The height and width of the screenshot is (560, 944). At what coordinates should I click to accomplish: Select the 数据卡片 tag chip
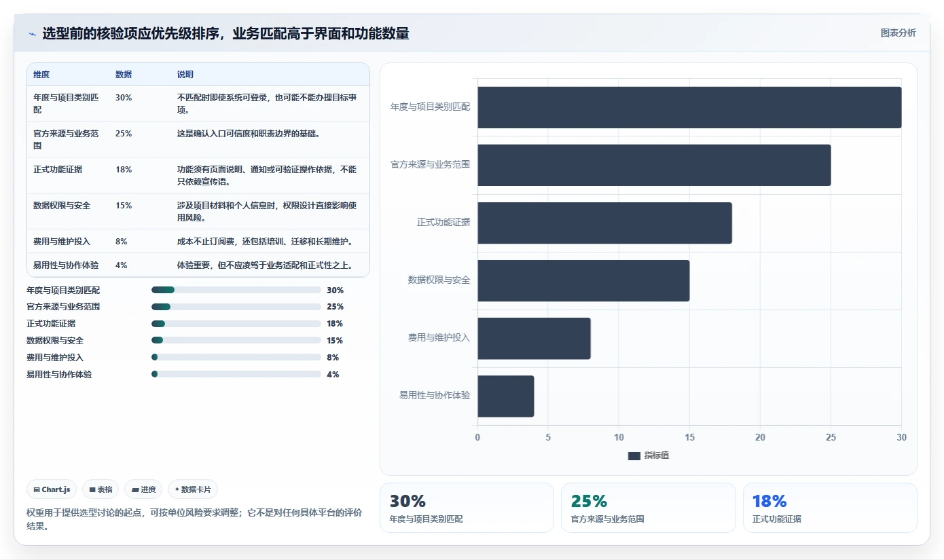point(193,489)
